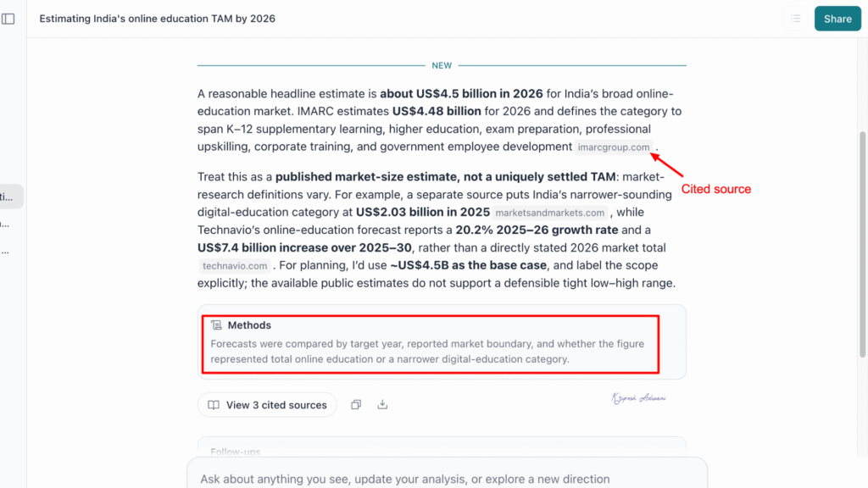The width and height of the screenshot is (868, 488).
Task: Click the ask-anything message input field
Action: point(448,479)
